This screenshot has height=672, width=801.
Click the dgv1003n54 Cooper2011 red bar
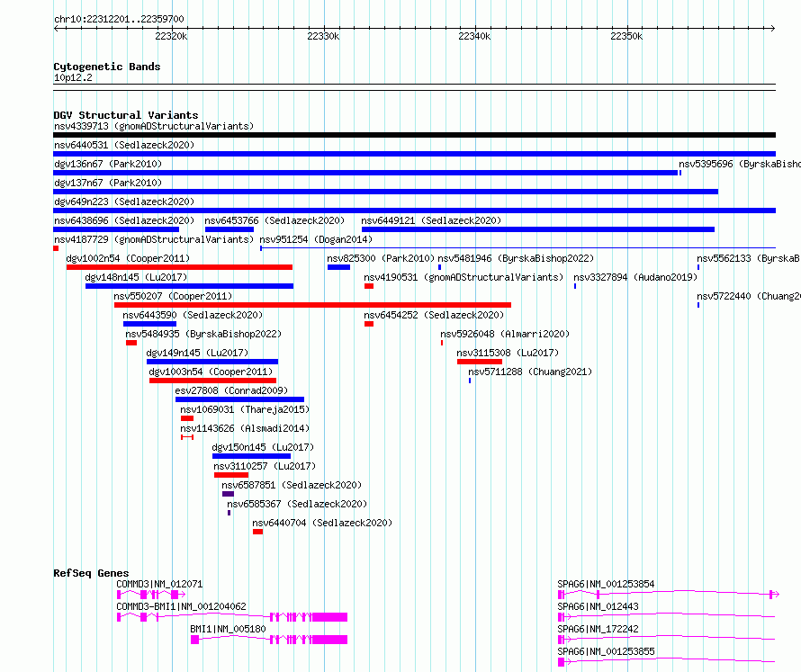[x=213, y=381]
